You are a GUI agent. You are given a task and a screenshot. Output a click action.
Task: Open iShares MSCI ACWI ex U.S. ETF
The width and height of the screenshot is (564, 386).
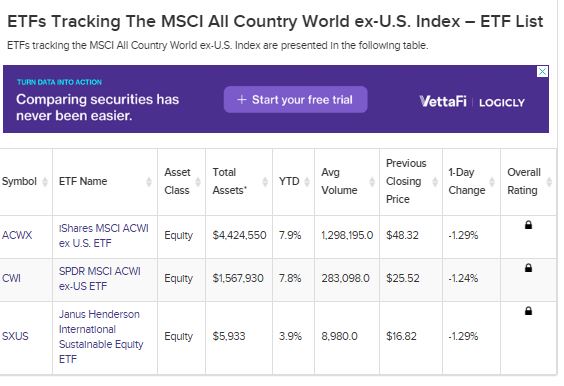coord(104,236)
